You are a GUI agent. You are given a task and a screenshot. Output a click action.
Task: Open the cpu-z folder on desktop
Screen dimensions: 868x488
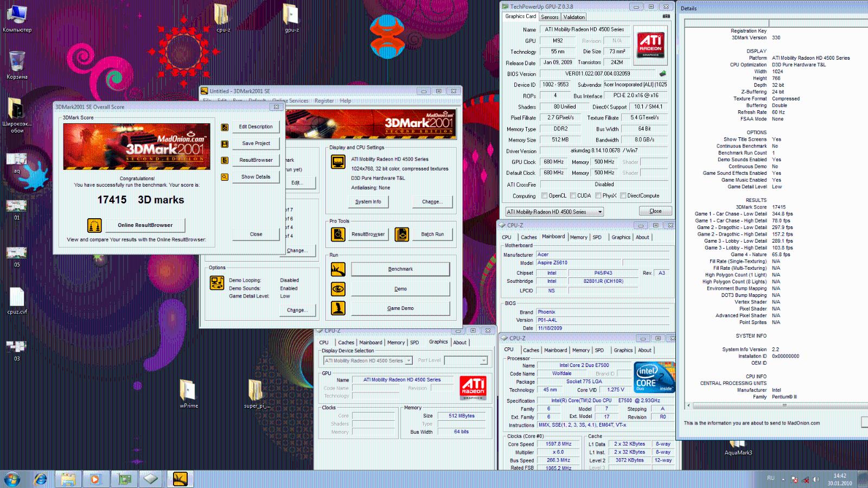pyautogui.click(x=222, y=18)
